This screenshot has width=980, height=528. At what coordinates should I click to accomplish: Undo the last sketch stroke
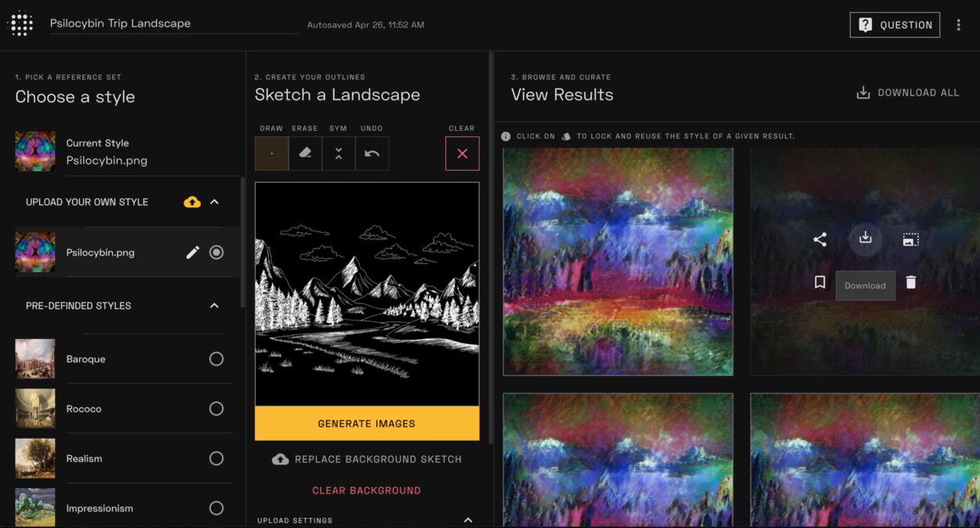(372, 154)
